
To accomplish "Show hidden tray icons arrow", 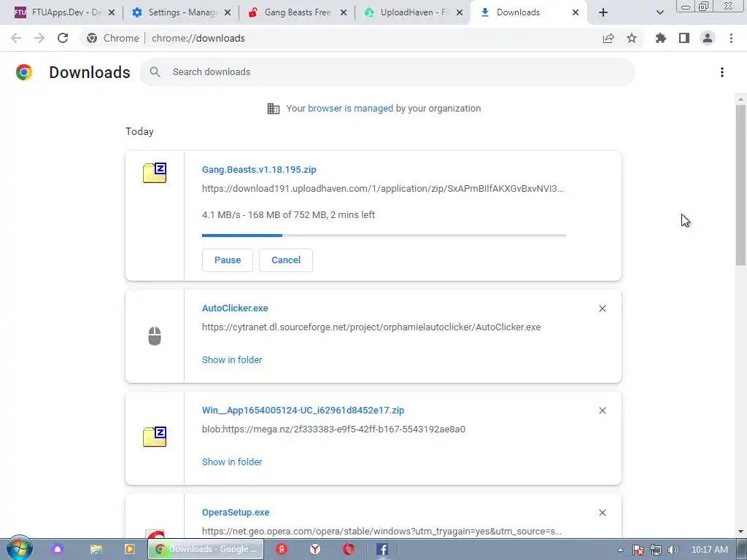I will [x=620, y=550].
